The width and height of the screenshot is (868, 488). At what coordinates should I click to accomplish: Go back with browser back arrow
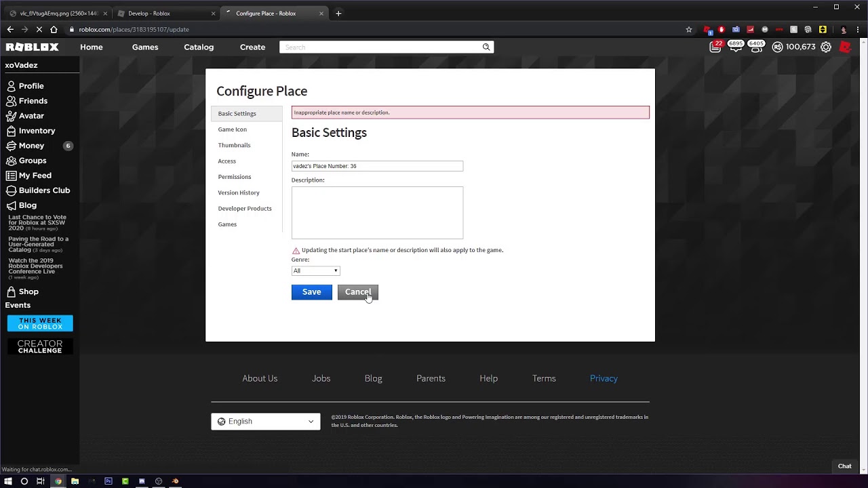(10, 30)
